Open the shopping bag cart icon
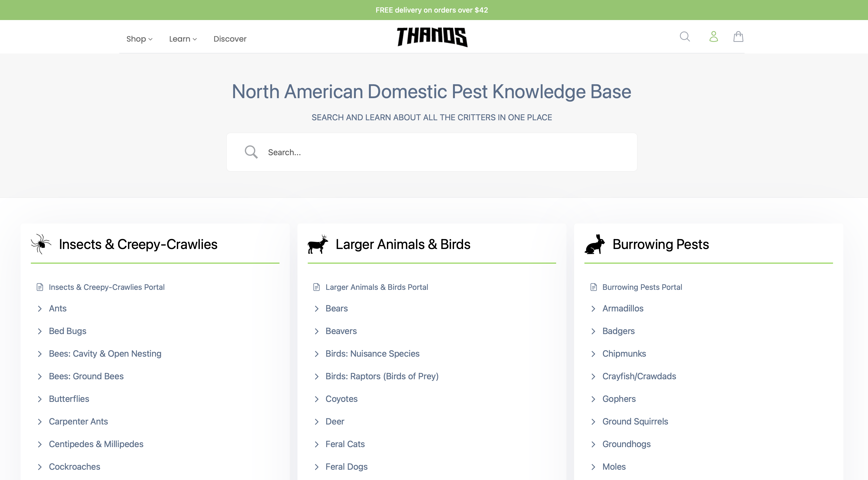 coord(738,36)
